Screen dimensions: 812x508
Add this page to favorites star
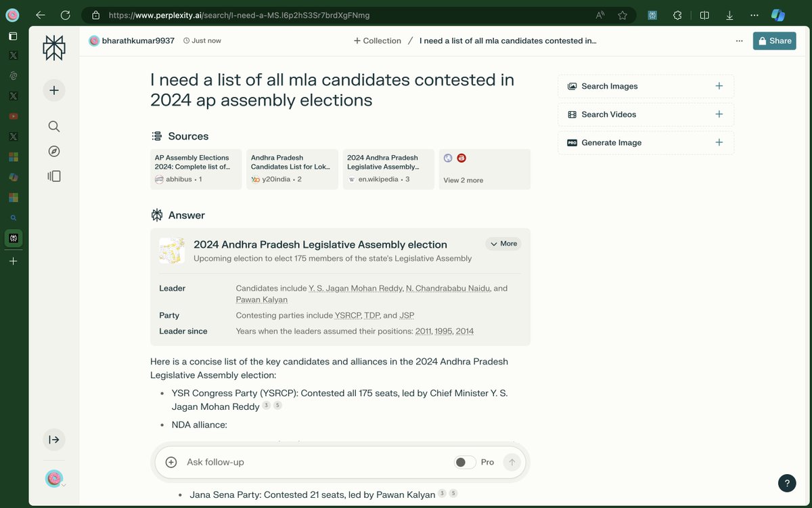[623, 15]
